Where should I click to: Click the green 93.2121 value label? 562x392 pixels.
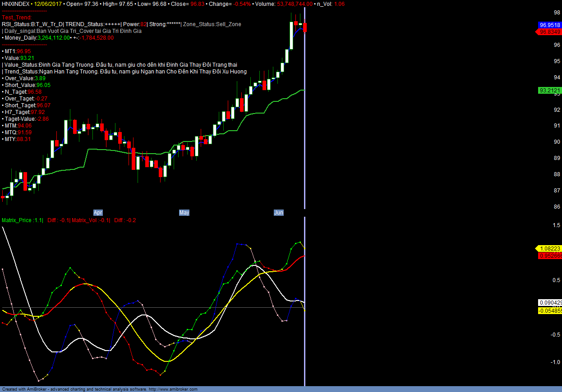[x=549, y=91]
